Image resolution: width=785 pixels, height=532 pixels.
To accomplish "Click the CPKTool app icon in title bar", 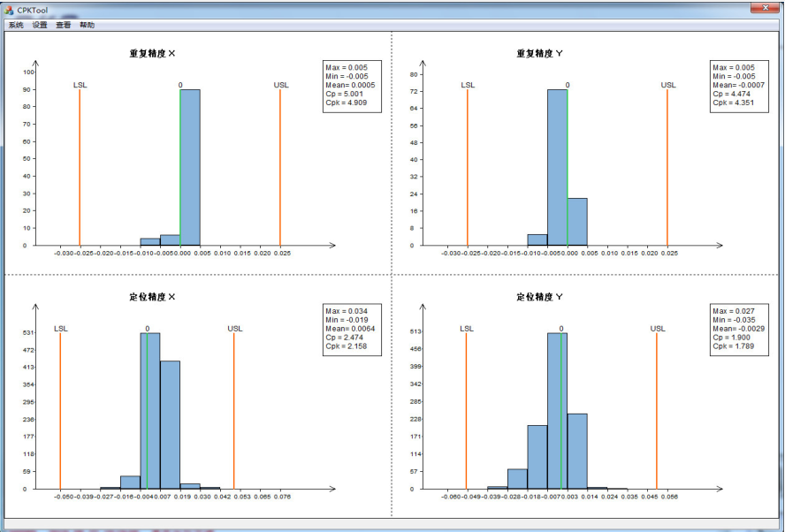I will click(9, 10).
